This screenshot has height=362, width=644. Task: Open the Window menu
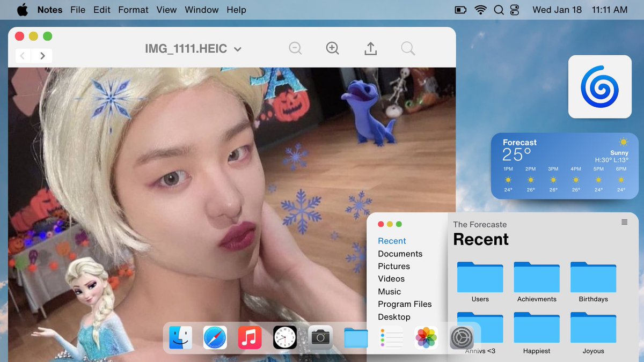point(202,10)
